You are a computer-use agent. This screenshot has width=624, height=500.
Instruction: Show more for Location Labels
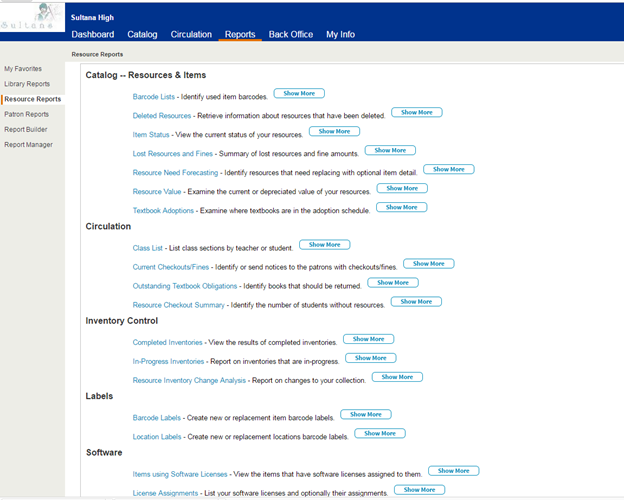(380, 434)
